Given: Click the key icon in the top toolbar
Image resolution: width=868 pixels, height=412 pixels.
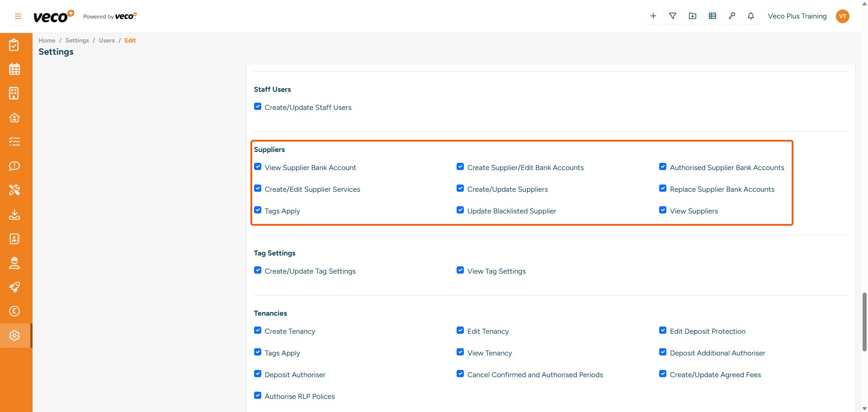Looking at the screenshot, I should tap(732, 16).
